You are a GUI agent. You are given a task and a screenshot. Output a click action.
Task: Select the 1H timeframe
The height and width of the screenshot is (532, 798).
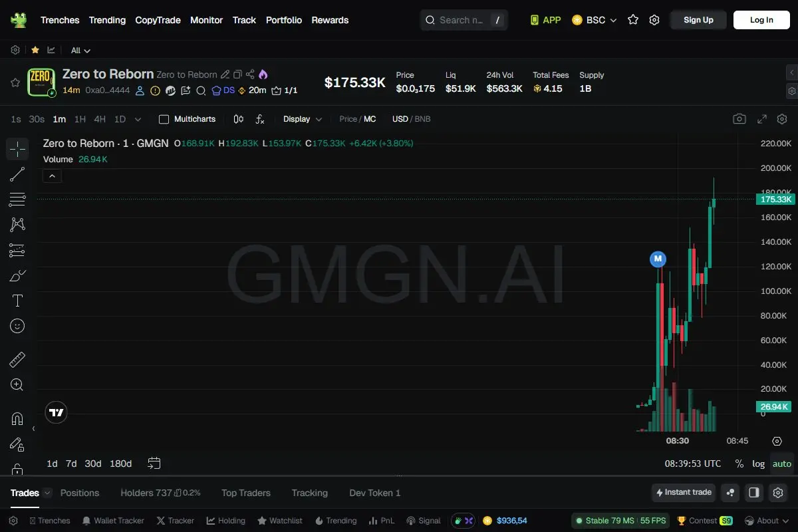(x=80, y=119)
